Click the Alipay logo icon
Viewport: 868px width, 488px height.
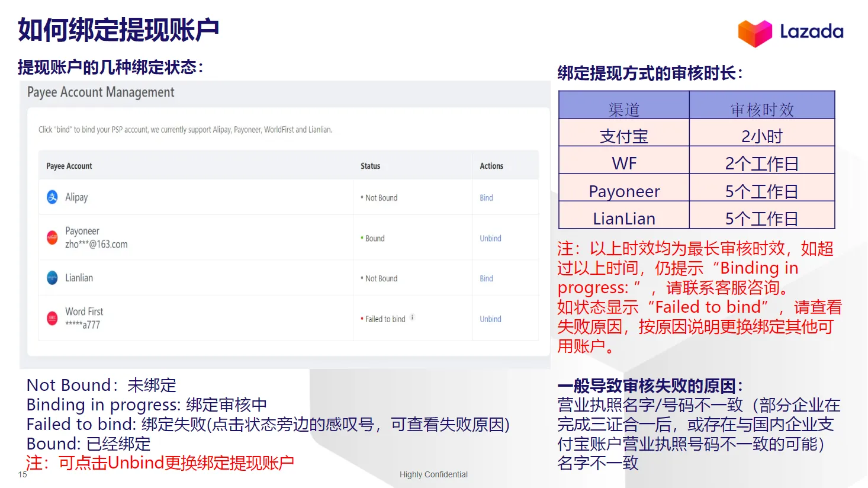[x=52, y=197]
